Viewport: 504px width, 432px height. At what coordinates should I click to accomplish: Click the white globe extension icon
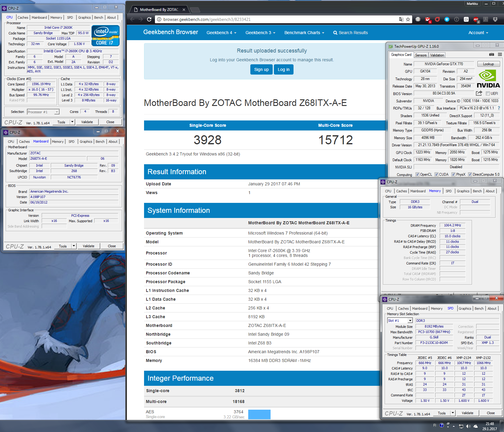[466, 19]
